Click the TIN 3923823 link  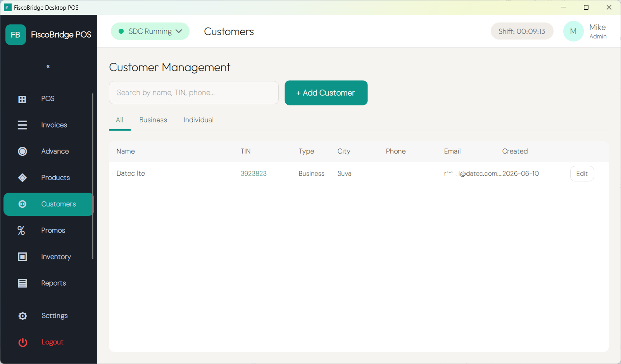(254, 173)
